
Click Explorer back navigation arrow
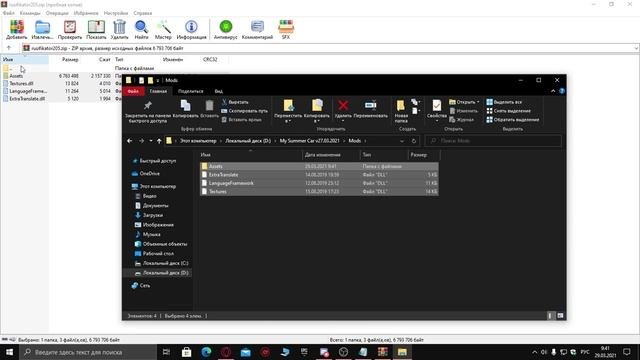pos(129,141)
